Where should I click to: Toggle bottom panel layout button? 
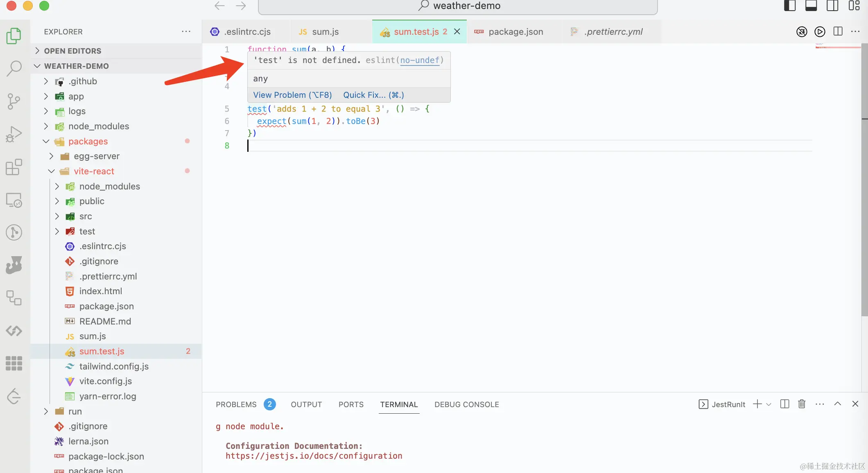pos(811,6)
